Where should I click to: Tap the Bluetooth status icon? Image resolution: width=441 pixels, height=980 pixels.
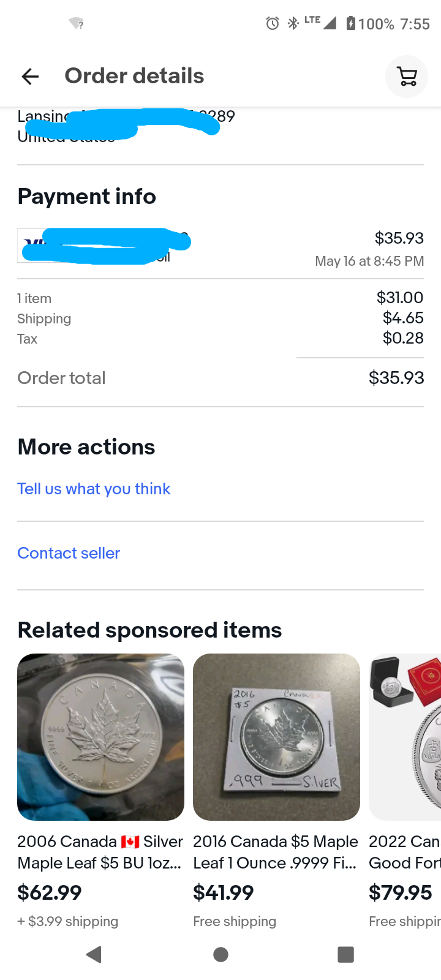click(293, 24)
